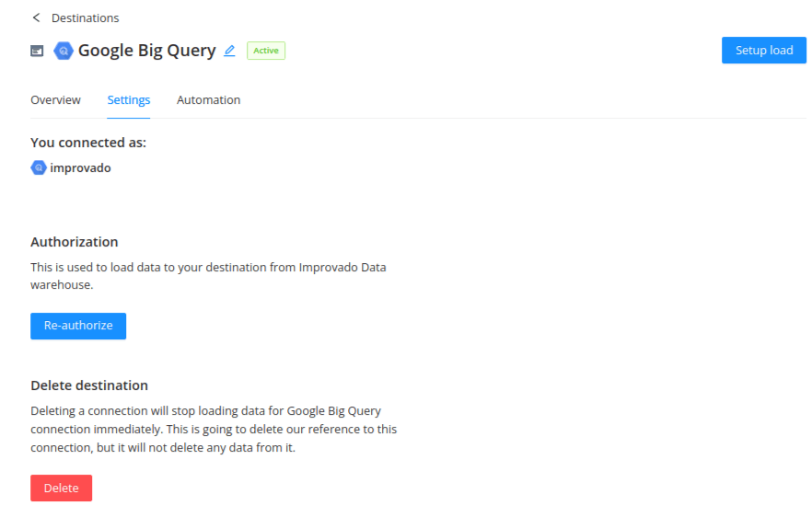Switch to the Overview tab
Image resolution: width=812 pixels, height=517 pixels.
point(55,100)
